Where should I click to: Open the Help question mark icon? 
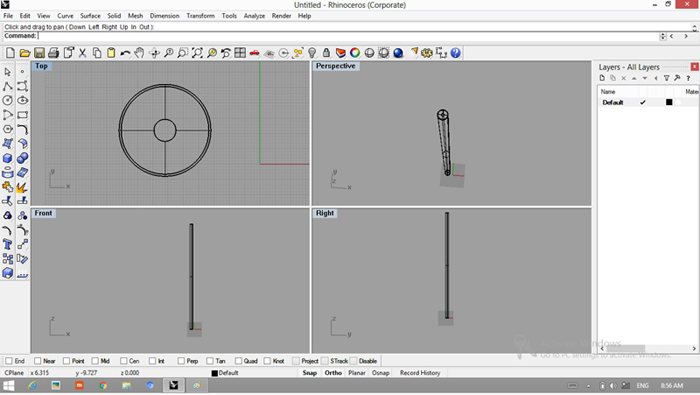pos(455,53)
